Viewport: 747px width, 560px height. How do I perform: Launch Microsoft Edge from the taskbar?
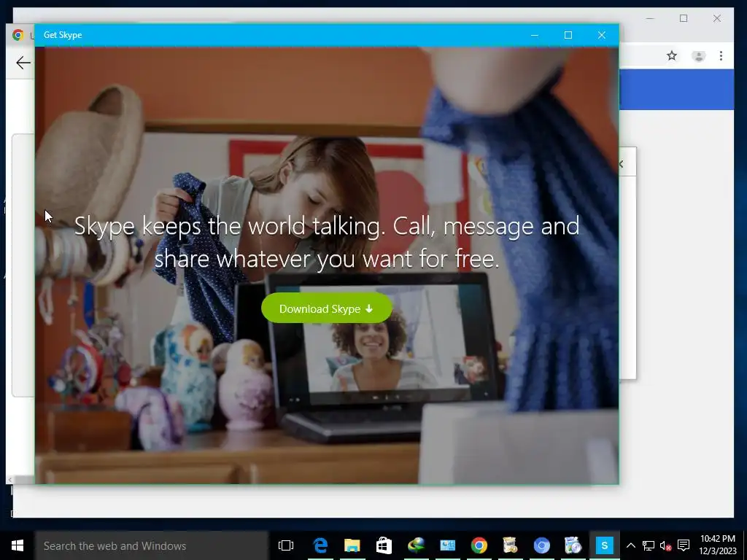[x=320, y=545]
